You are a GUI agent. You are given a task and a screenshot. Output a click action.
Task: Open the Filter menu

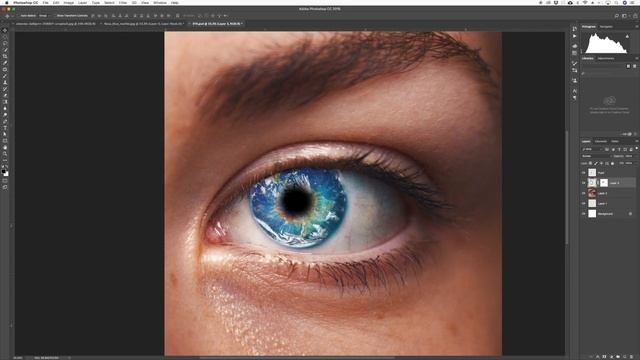click(123, 2)
